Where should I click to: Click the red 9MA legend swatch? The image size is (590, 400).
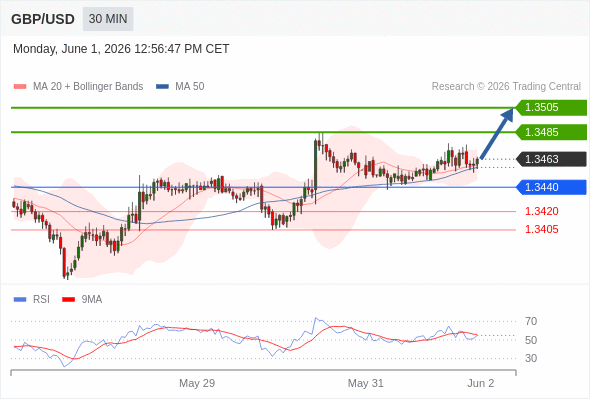[68, 300]
